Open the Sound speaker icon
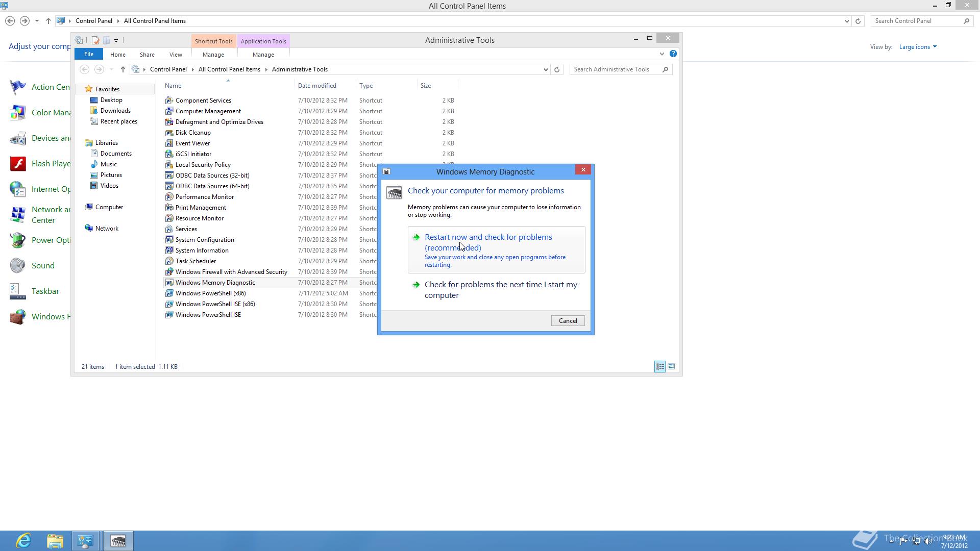980x551 pixels. (17, 266)
